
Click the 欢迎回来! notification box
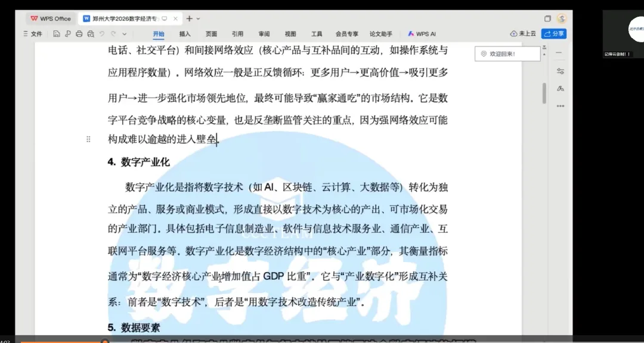click(507, 54)
